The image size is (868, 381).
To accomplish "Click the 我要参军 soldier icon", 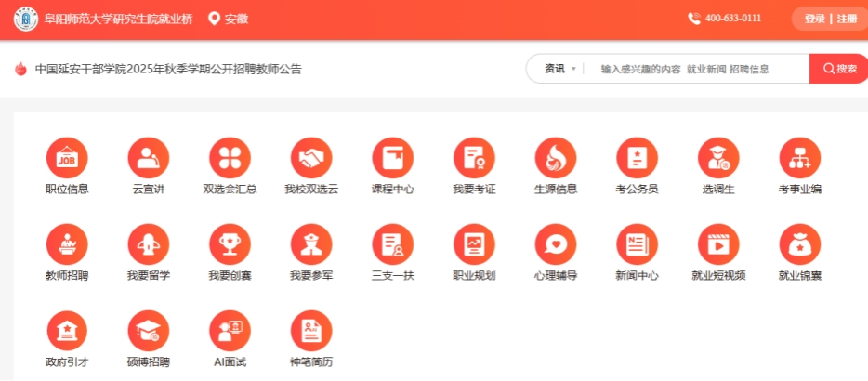I will pyautogui.click(x=311, y=244).
